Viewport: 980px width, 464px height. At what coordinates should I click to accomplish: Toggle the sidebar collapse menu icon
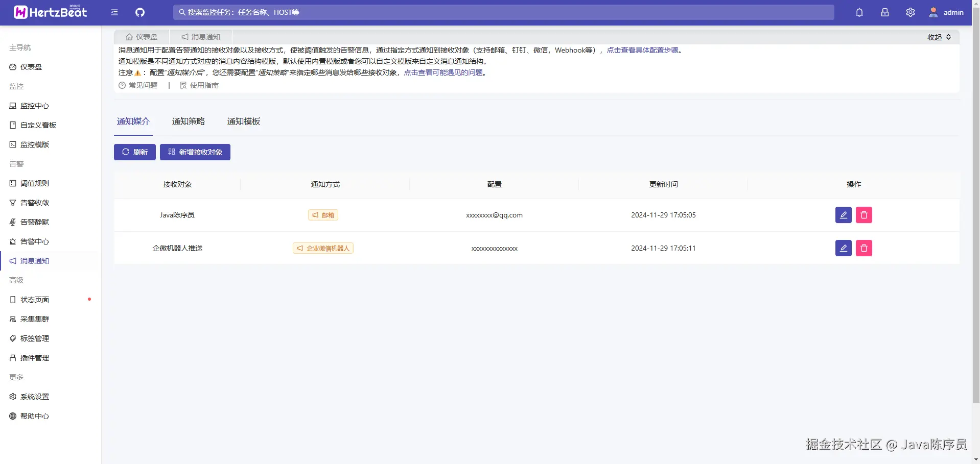click(114, 12)
